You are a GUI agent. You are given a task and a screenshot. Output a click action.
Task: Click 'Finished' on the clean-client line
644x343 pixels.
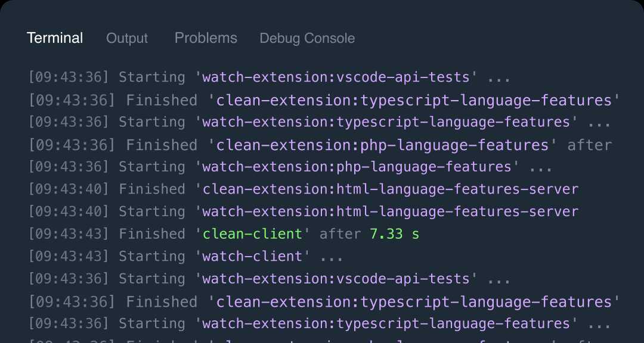(x=152, y=234)
